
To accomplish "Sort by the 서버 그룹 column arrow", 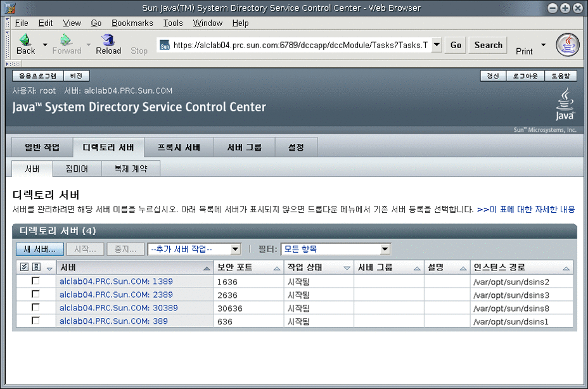I will [417, 268].
